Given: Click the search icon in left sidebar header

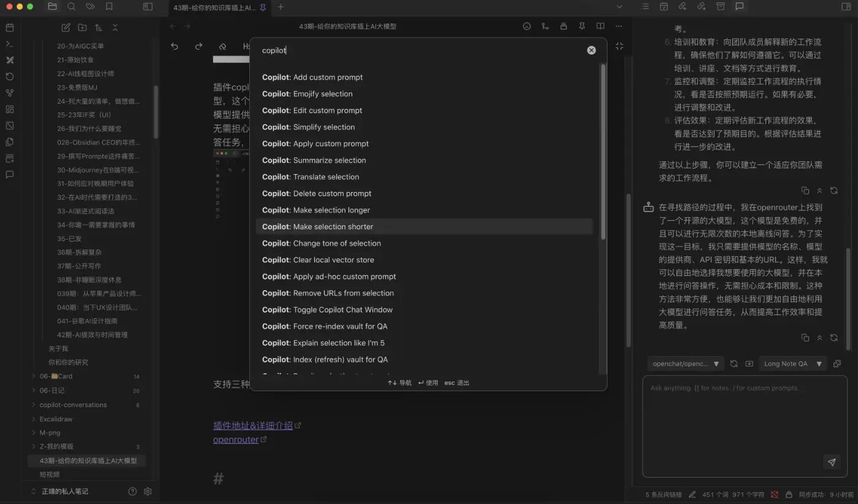Looking at the screenshot, I should (x=71, y=7).
